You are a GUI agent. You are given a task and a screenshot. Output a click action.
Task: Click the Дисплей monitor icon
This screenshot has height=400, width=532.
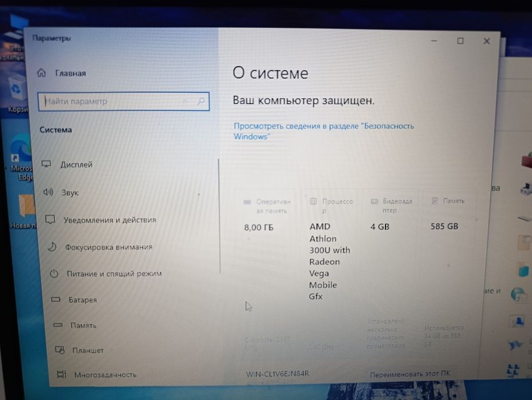click(x=46, y=164)
